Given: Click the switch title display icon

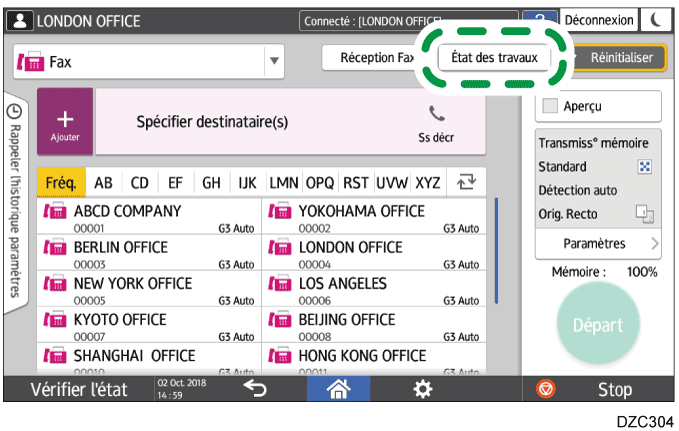Looking at the screenshot, I should pos(466,182).
